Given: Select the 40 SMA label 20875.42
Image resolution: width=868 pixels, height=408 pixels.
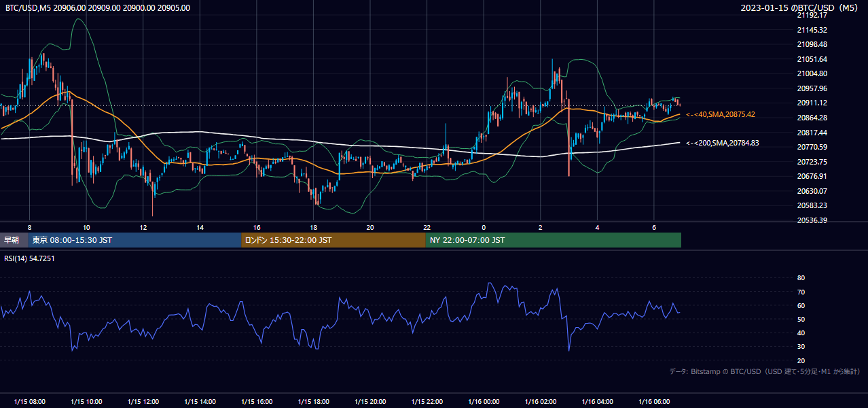Looking at the screenshot, I should 721,114.
